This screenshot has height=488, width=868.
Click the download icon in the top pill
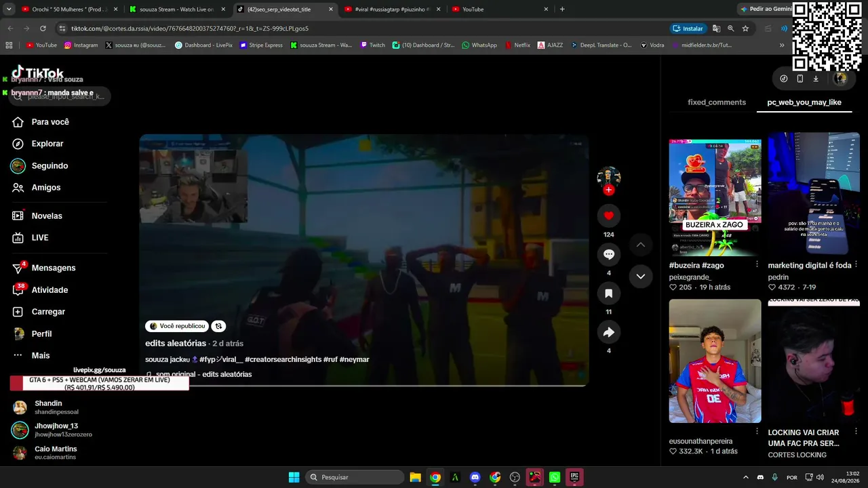(x=816, y=79)
